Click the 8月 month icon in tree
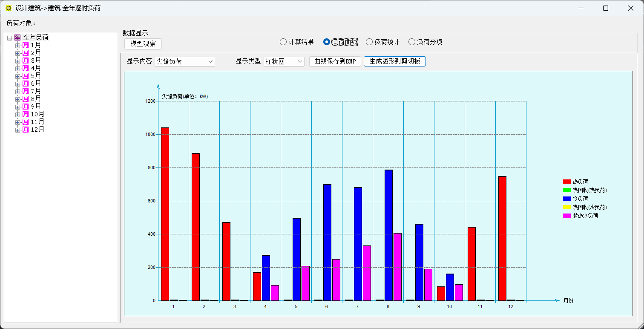This screenshot has height=329, width=644. click(x=26, y=99)
